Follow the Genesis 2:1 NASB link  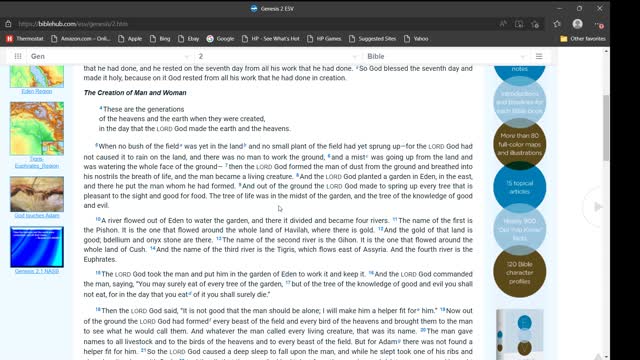click(37, 271)
